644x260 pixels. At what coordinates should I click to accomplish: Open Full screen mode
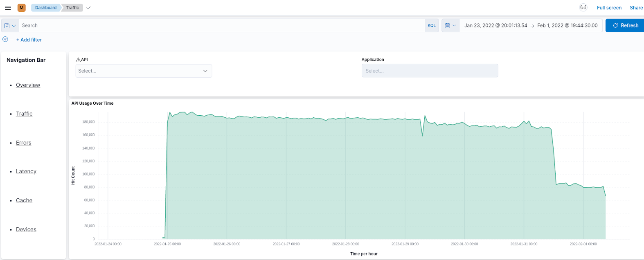[x=609, y=8]
